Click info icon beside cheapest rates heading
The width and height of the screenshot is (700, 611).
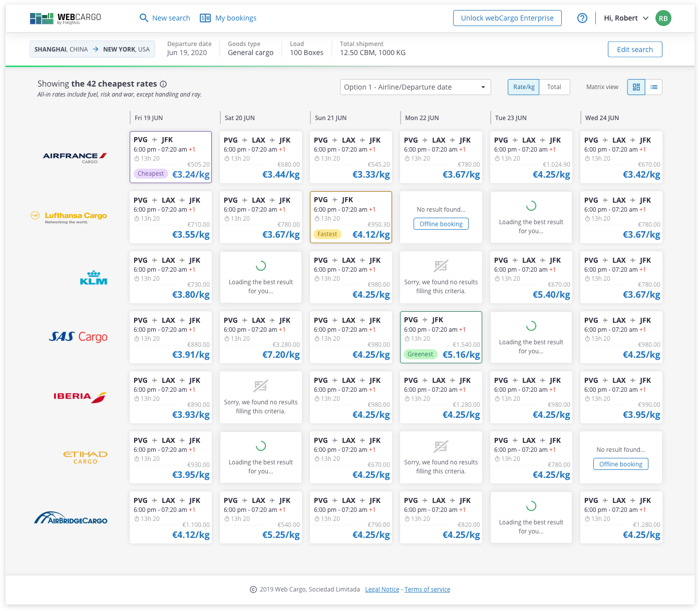point(163,84)
